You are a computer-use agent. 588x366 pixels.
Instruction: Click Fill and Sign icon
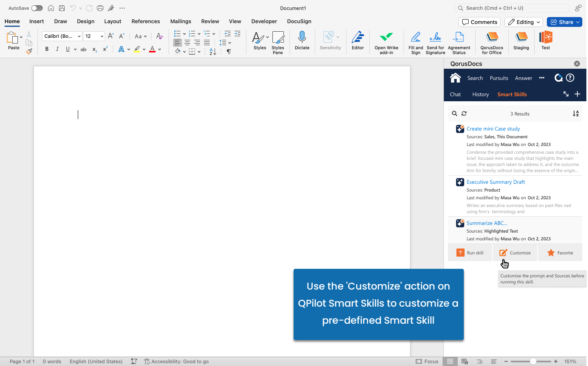[415, 37]
